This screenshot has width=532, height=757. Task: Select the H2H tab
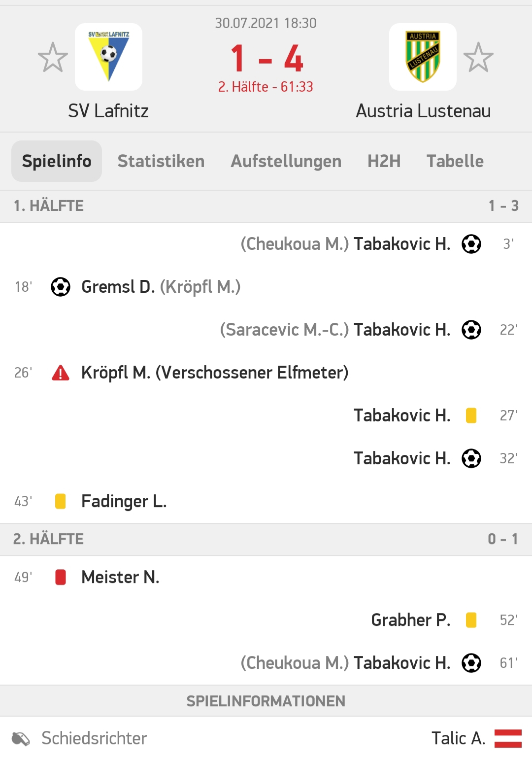point(384,161)
